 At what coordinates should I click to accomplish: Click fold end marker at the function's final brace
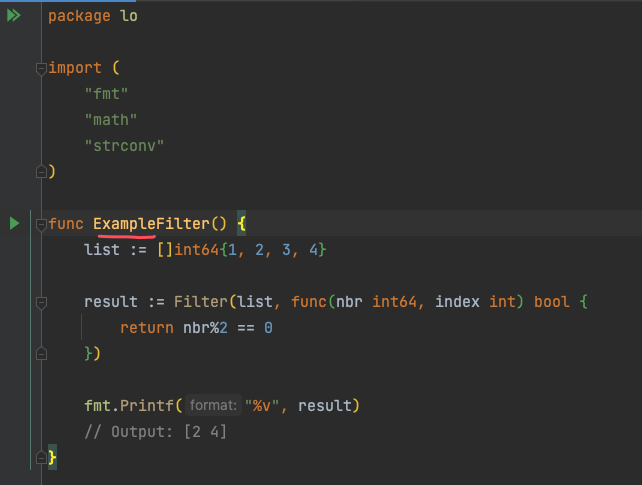coord(41,457)
